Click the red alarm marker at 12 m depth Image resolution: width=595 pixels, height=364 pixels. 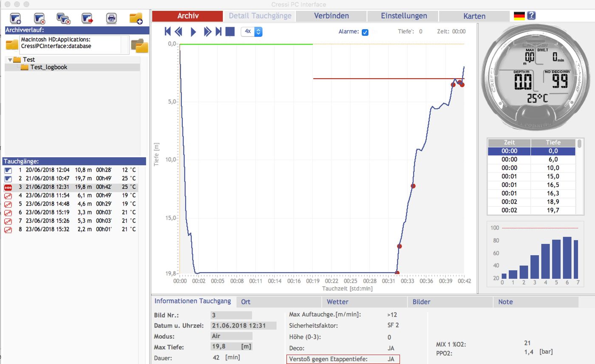click(x=413, y=186)
